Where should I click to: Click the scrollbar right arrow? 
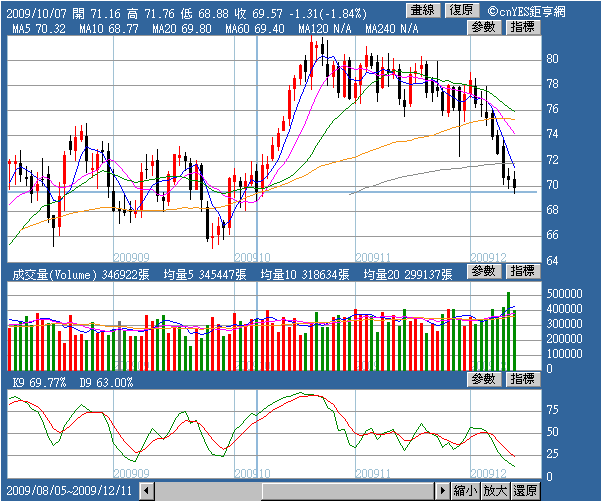tap(443, 491)
